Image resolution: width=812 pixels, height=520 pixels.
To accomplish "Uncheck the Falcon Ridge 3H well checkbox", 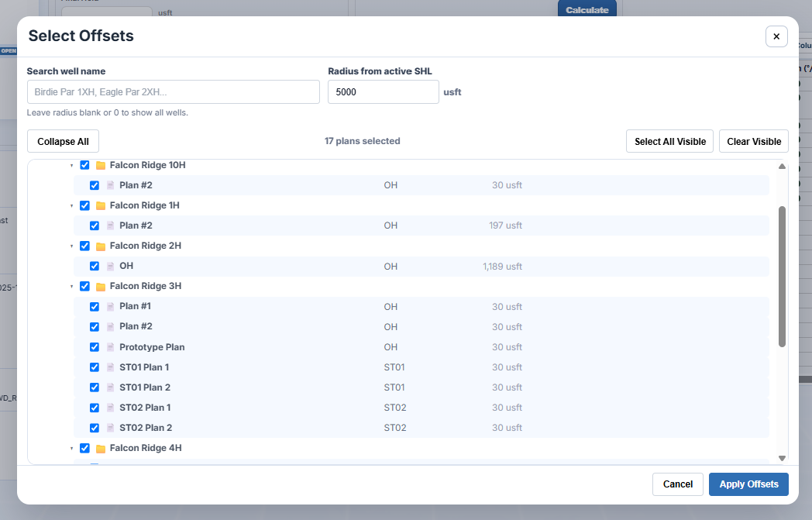I will click(84, 287).
